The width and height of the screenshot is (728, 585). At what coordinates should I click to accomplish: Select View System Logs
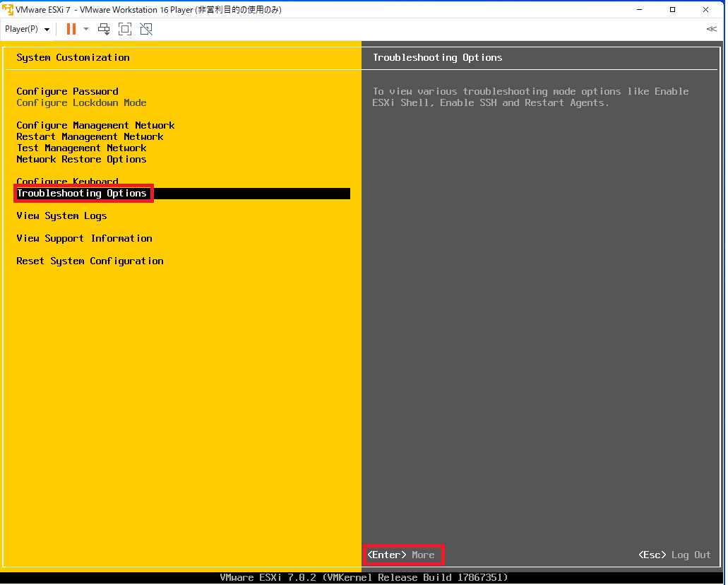click(x=61, y=215)
